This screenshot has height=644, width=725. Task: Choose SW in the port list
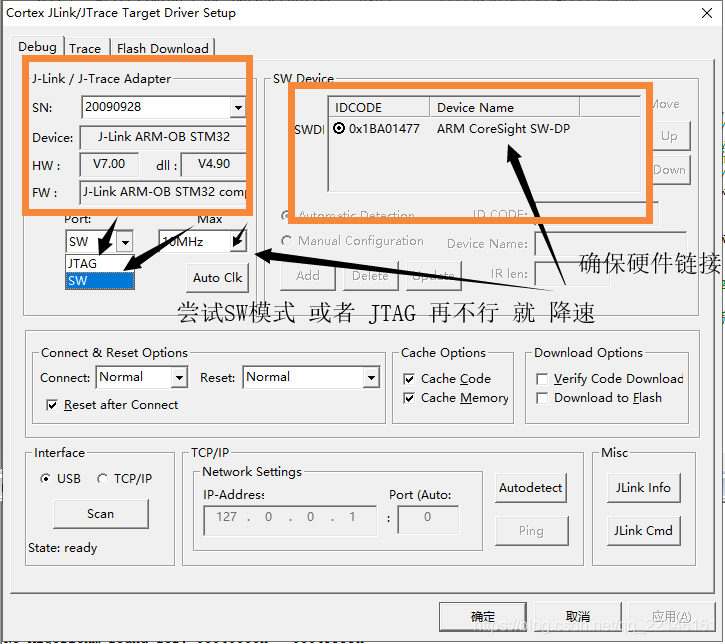(x=100, y=281)
